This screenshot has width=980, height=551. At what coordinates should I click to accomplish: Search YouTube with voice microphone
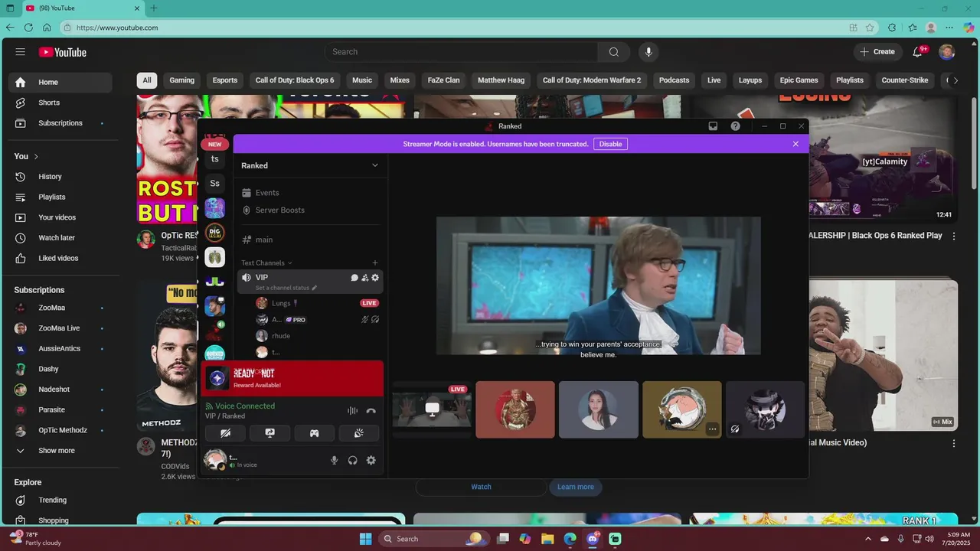[x=648, y=52]
